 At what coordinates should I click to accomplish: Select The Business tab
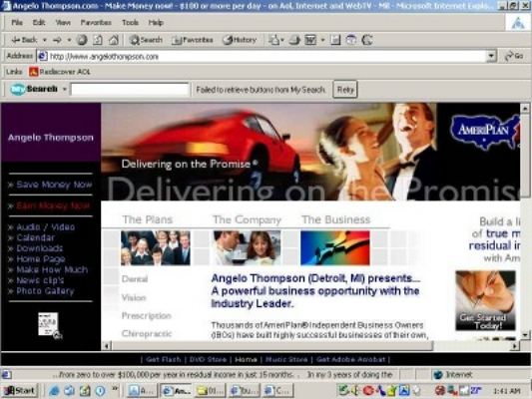click(335, 219)
